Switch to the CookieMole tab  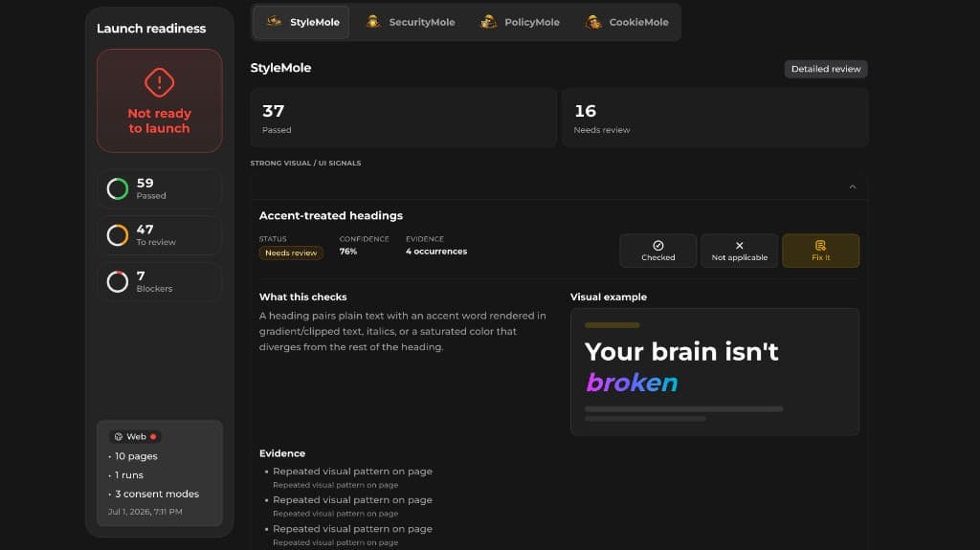pos(627,22)
